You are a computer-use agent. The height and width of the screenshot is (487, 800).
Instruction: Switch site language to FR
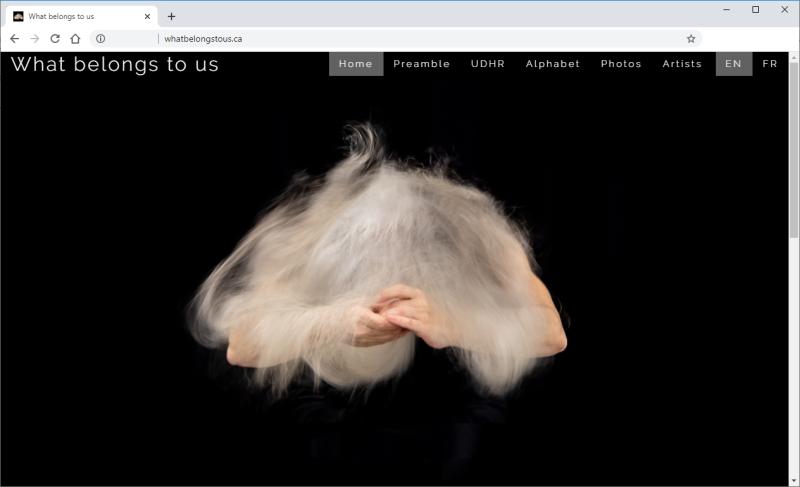tap(770, 64)
